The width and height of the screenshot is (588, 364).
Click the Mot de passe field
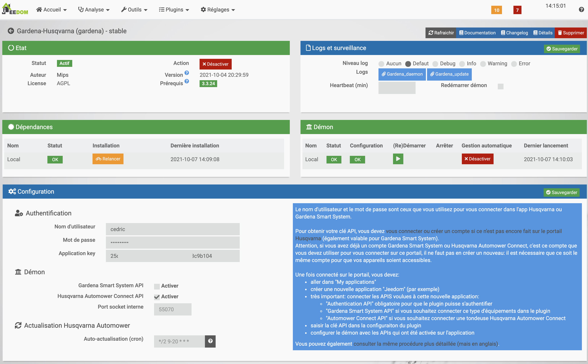[173, 242]
